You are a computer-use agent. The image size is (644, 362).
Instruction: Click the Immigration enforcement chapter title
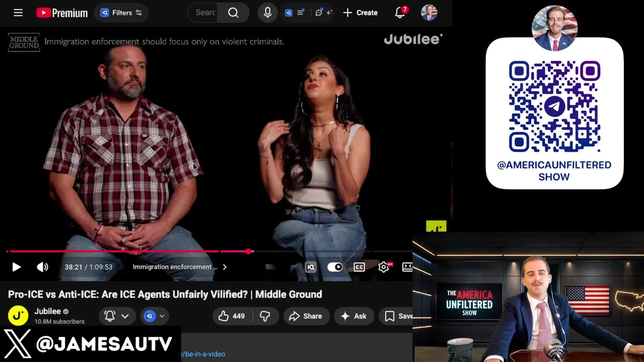tap(175, 267)
